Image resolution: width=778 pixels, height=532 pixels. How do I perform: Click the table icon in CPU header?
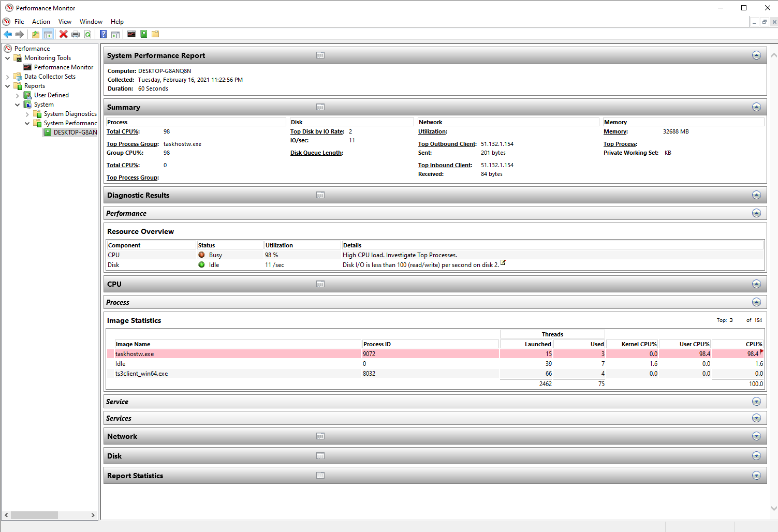(320, 284)
